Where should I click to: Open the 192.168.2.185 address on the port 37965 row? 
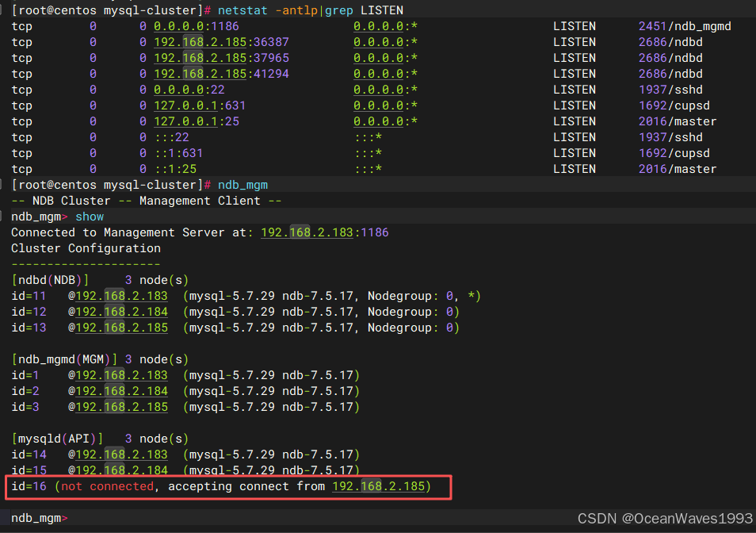coord(200,58)
